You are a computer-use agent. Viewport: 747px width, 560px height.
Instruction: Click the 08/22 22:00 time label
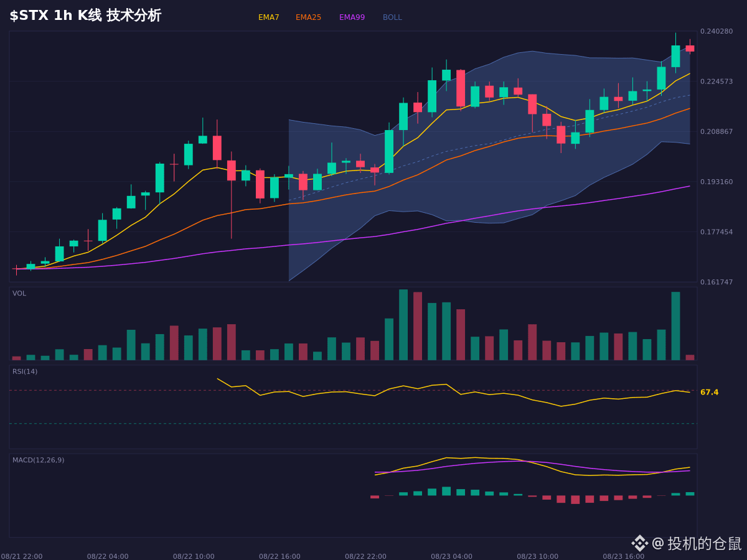click(x=365, y=556)
